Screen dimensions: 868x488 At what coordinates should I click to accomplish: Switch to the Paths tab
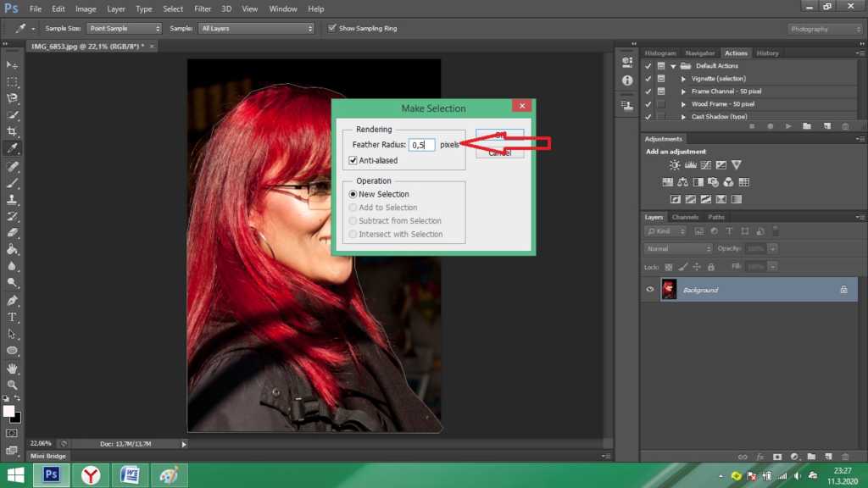715,217
